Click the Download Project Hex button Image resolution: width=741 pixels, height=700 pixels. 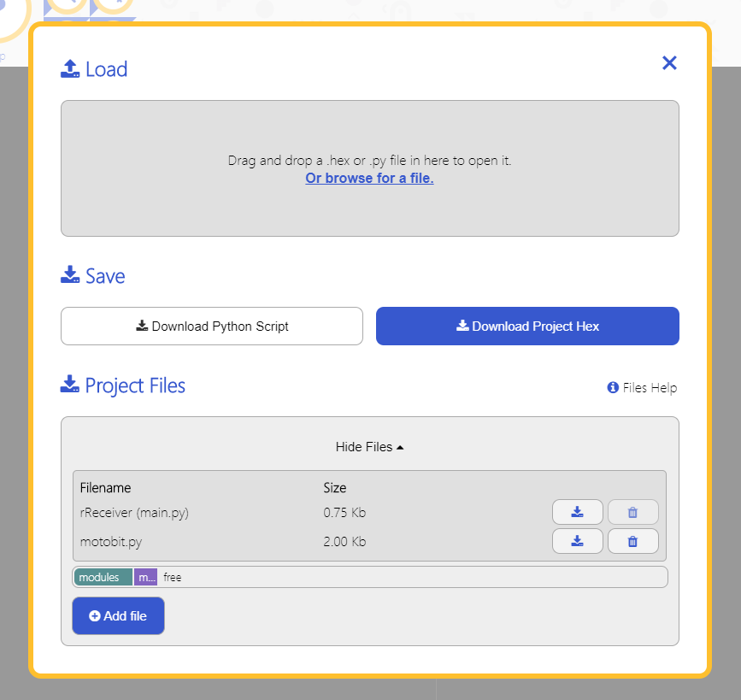coord(527,326)
